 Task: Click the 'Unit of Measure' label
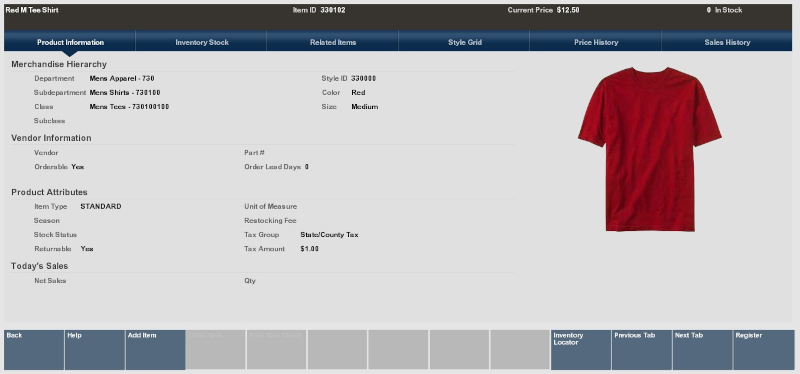tap(270, 207)
